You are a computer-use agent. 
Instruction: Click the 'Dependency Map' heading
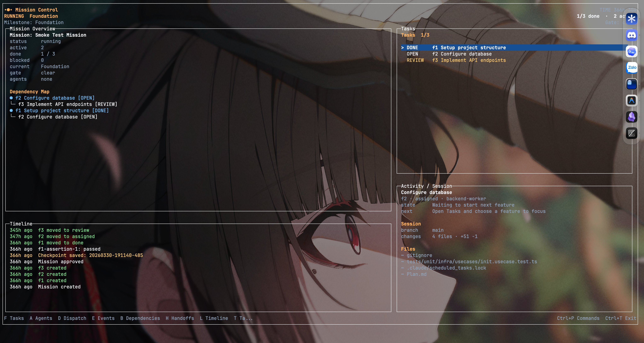tap(29, 92)
